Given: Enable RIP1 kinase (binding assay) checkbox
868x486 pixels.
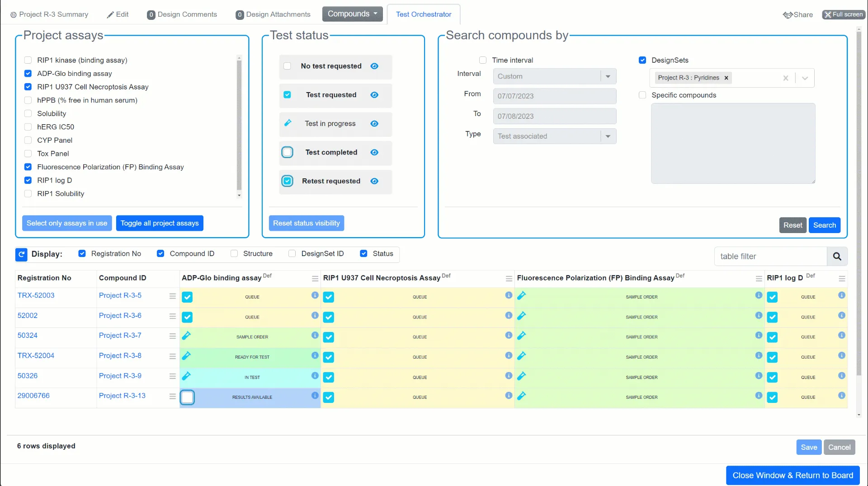Looking at the screenshot, I should (28, 60).
